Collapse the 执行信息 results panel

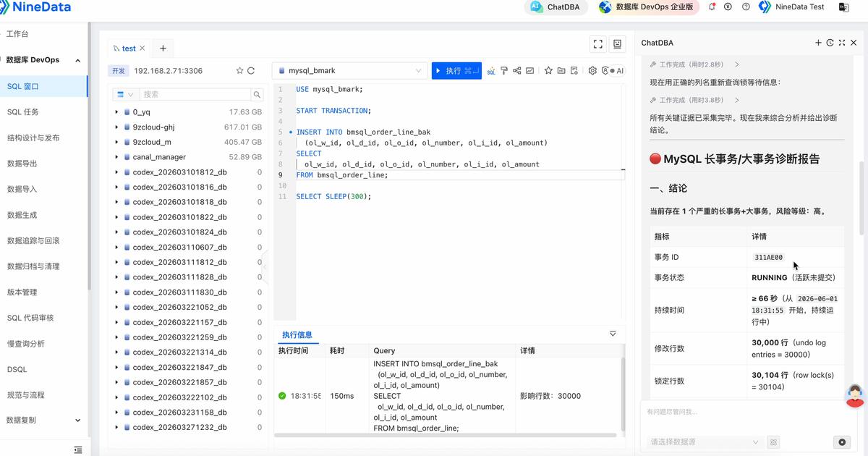613,334
